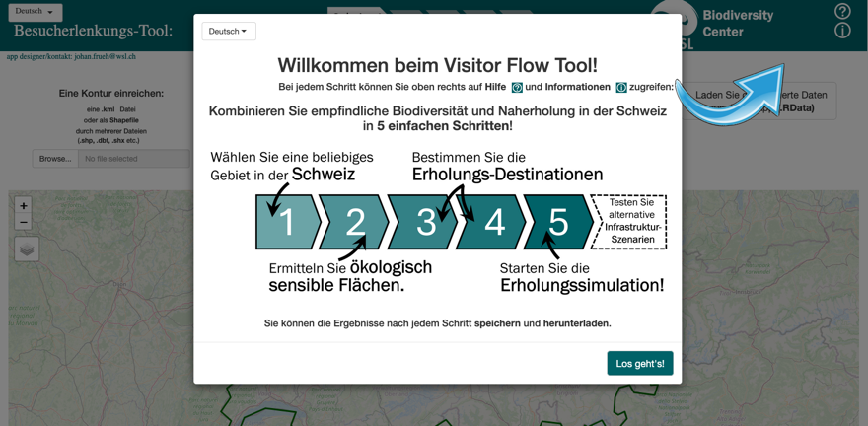This screenshot has width=868, height=426.
Task: Click the step 5 arrow in diagram
Action: coord(558,222)
